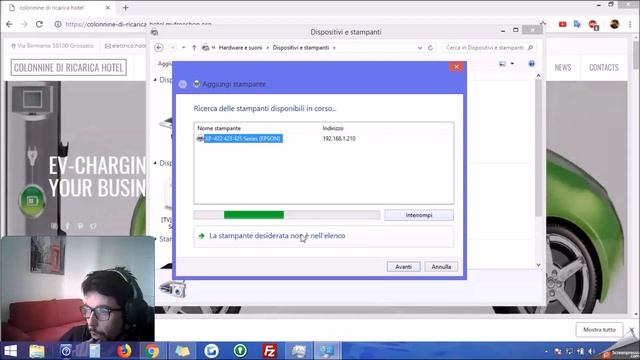Image resolution: width=640 pixels, height=360 pixels.
Task: Click the site info icon in Chrome address bar
Action: 58,24
